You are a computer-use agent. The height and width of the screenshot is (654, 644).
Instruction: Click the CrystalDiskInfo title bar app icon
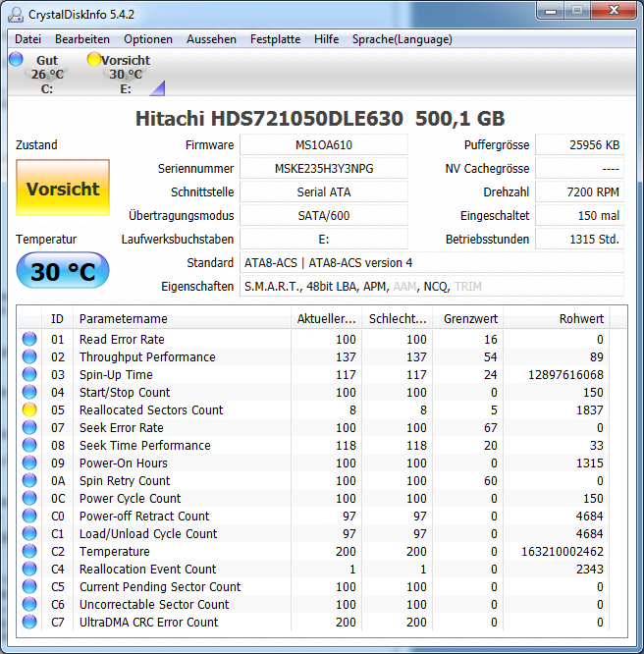16,15
